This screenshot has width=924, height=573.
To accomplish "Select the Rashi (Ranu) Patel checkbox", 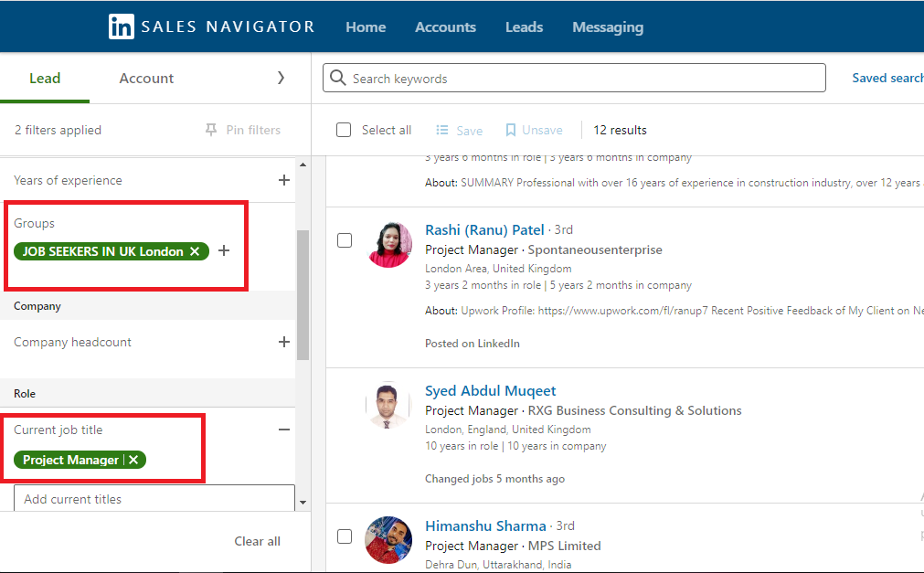I will pos(345,240).
